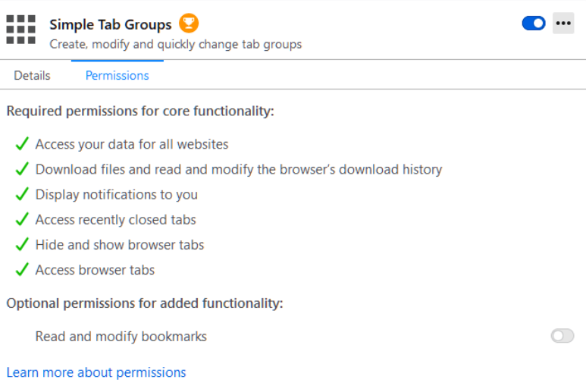Select the Permissions tab
The height and width of the screenshot is (392, 586).
tap(117, 76)
